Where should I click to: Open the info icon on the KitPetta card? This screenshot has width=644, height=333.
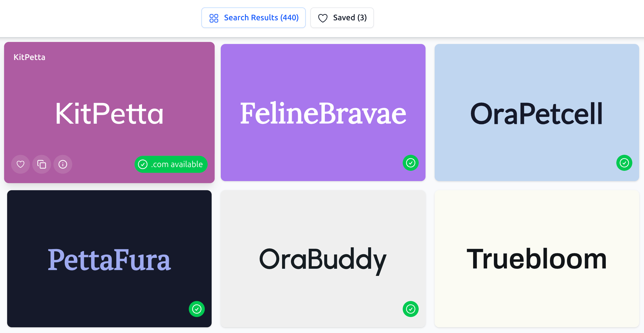63,164
